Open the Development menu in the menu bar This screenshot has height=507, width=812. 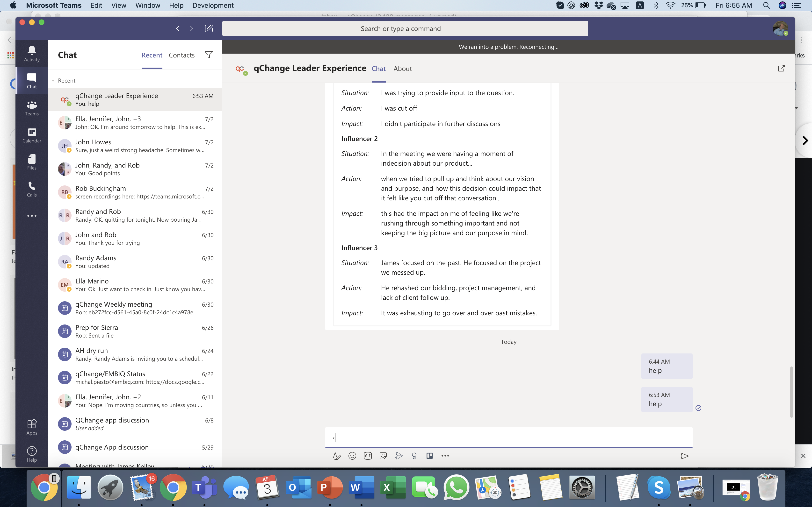[213, 5]
